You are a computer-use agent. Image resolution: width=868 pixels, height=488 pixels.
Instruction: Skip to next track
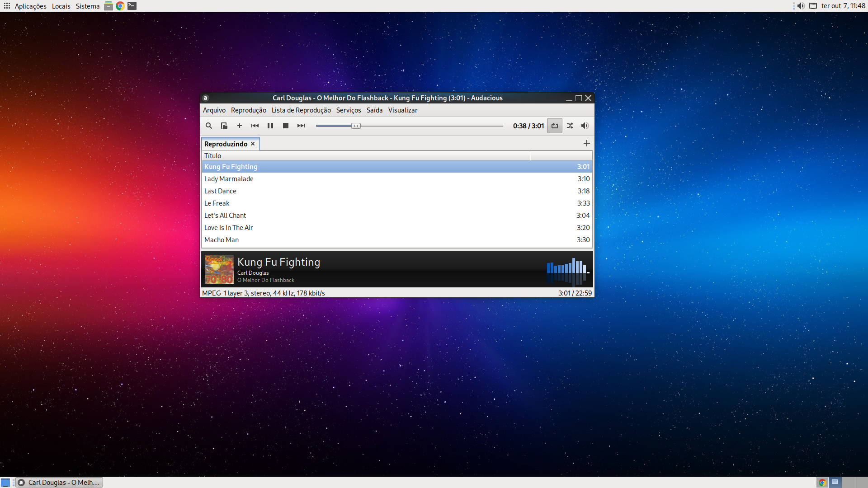point(301,126)
